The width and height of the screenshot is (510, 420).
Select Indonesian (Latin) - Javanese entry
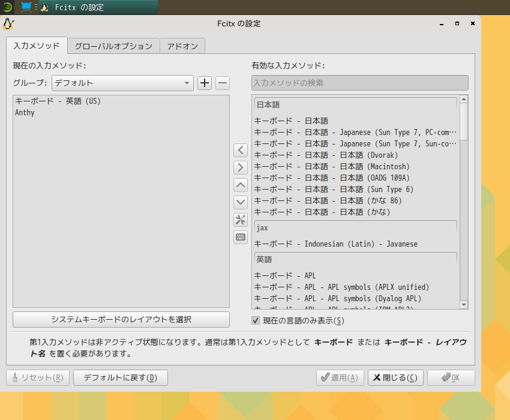(x=356, y=244)
